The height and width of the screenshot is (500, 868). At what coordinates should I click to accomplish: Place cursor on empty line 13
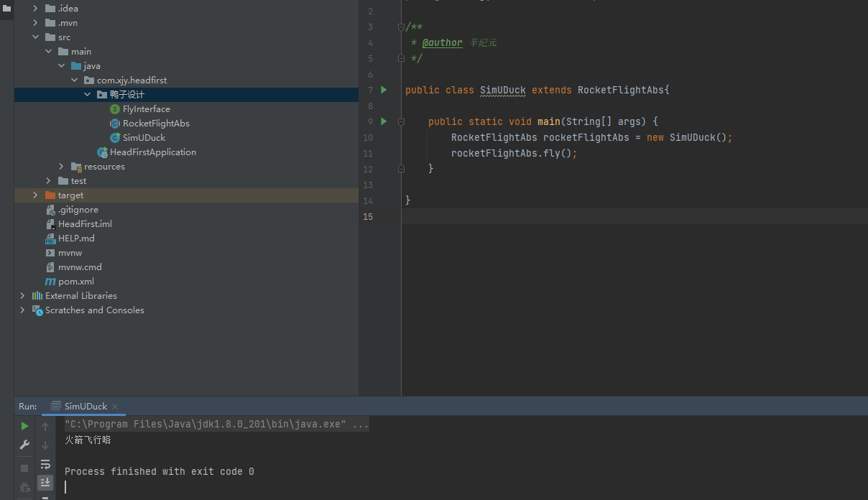coord(634,185)
